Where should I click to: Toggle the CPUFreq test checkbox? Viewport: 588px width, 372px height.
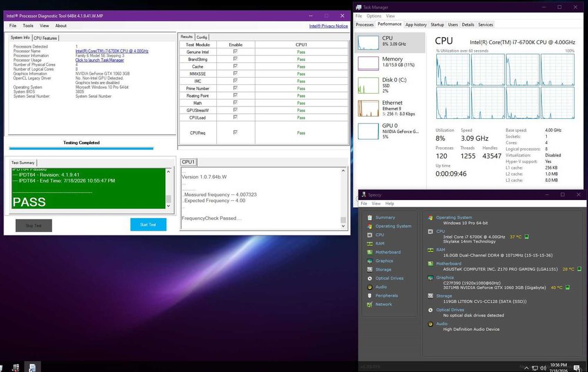(x=236, y=132)
